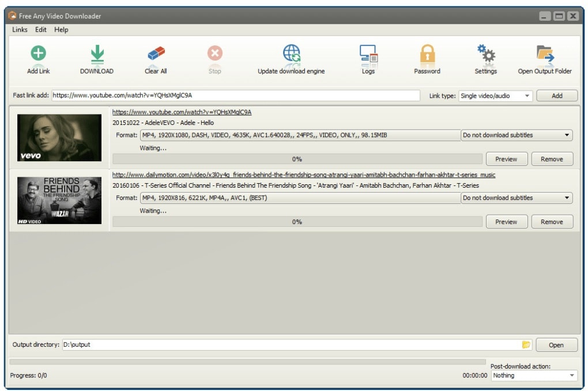Browse output directory with yellow folder icon

click(x=526, y=344)
